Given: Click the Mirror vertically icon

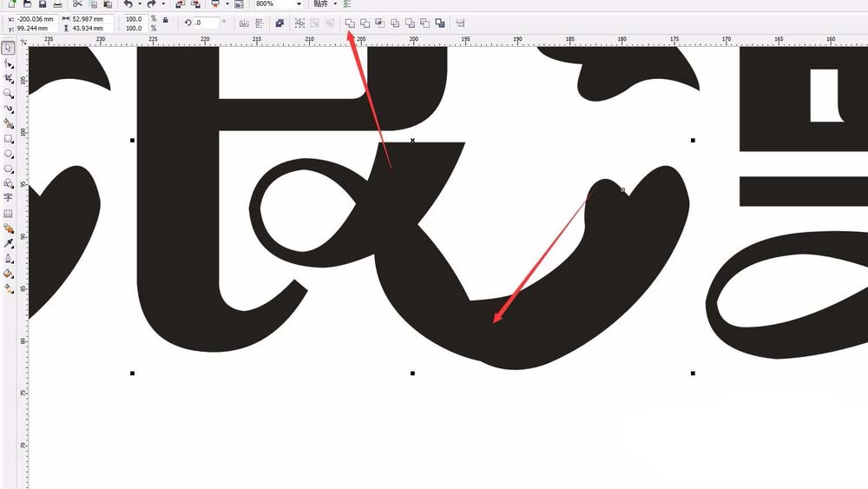Looking at the screenshot, I should 259,23.
